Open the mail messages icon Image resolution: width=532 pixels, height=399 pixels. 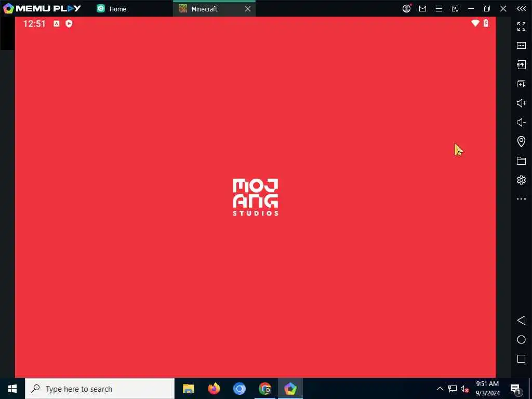point(422,9)
